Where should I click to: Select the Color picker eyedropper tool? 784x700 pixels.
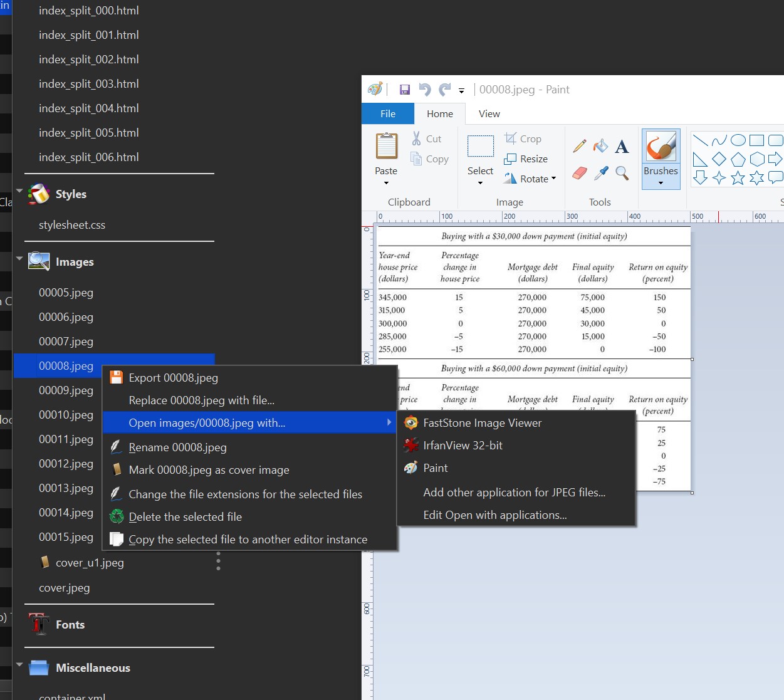[x=601, y=172]
